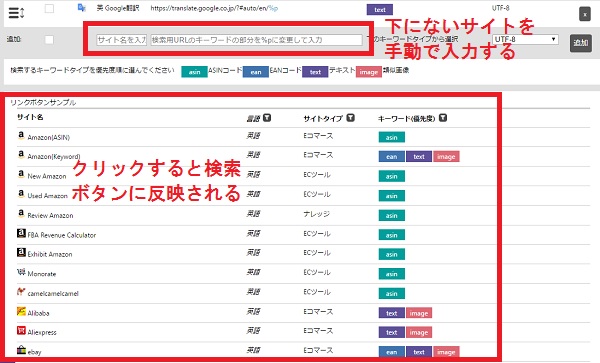The image size is (600, 363).
Task: Add FBA Revenue Calculator from sample list
Action: tap(62, 235)
